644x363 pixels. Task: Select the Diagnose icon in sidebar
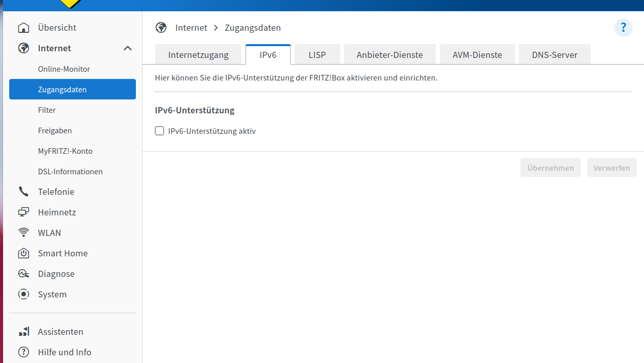(24, 273)
